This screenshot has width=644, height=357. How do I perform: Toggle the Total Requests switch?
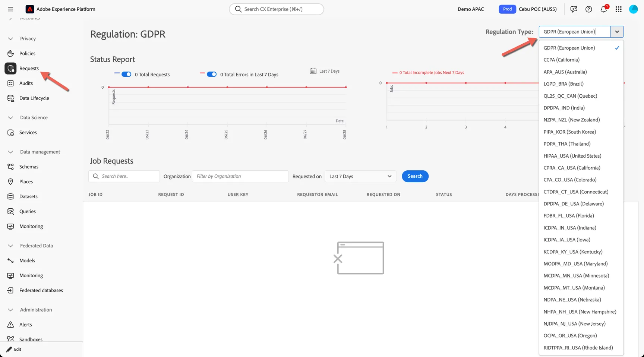(x=126, y=74)
